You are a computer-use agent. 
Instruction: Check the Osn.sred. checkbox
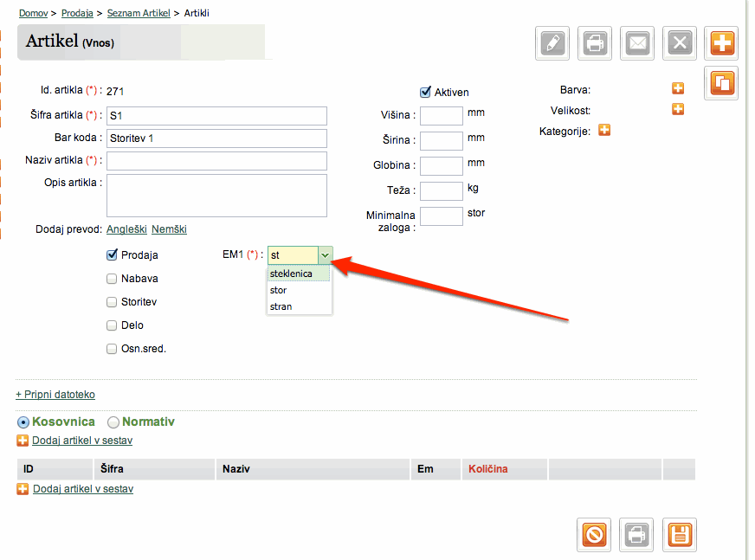[x=112, y=349]
